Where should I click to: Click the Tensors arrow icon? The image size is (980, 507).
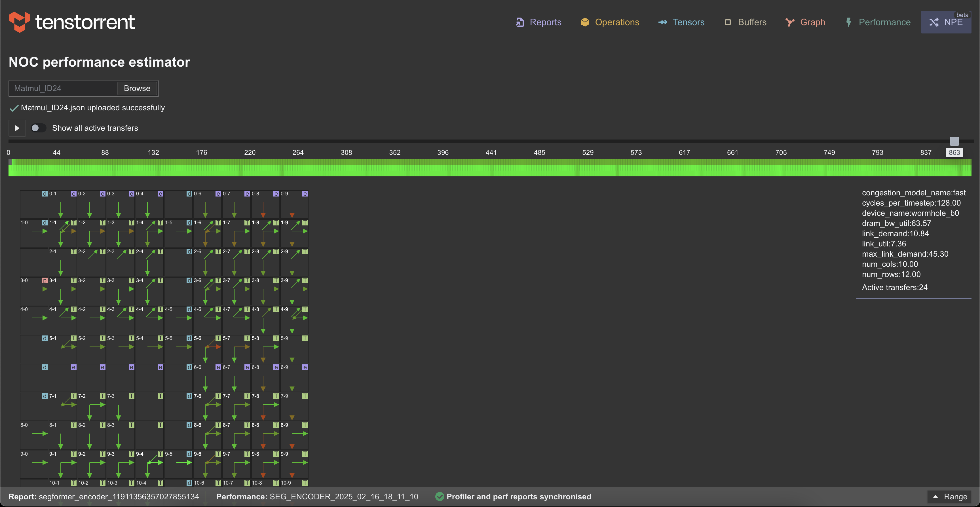[x=663, y=22]
